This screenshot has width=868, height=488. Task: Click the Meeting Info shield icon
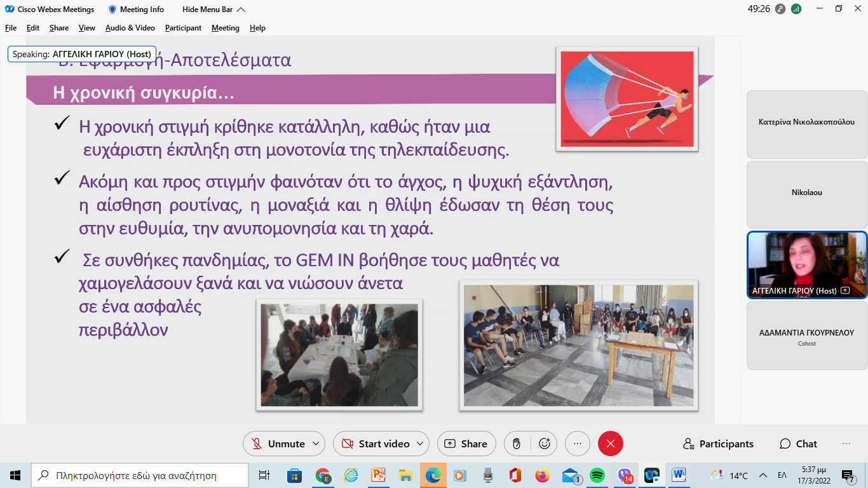click(x=112, y=10)
